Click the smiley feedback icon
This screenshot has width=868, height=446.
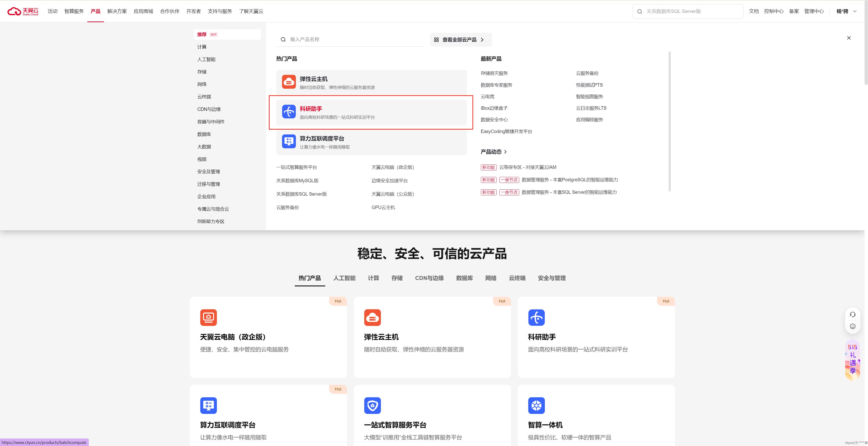point(853,326)
